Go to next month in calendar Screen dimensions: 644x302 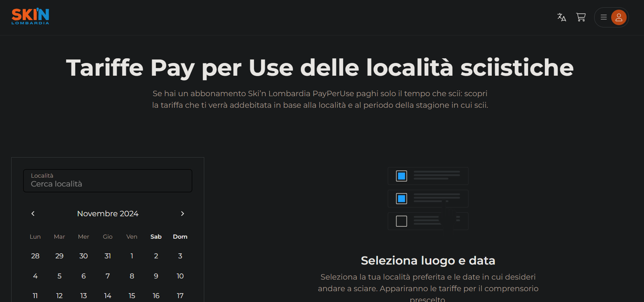[x=183, y=214]
